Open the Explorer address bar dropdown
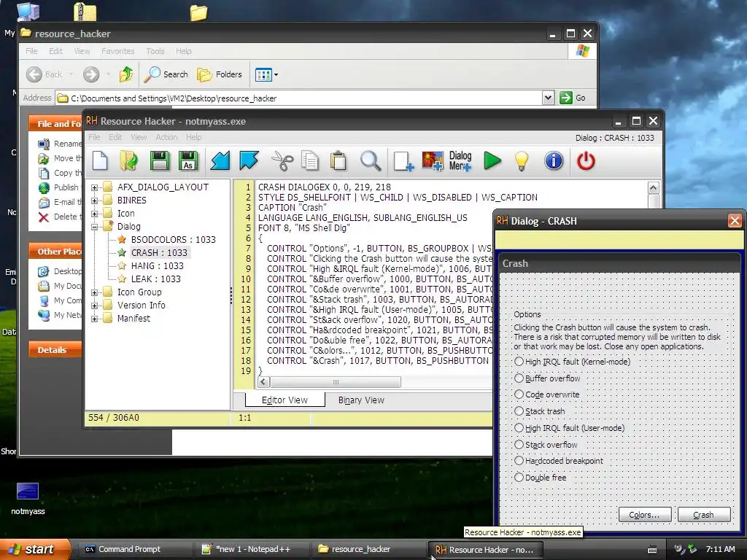 [x=548, y=98]
